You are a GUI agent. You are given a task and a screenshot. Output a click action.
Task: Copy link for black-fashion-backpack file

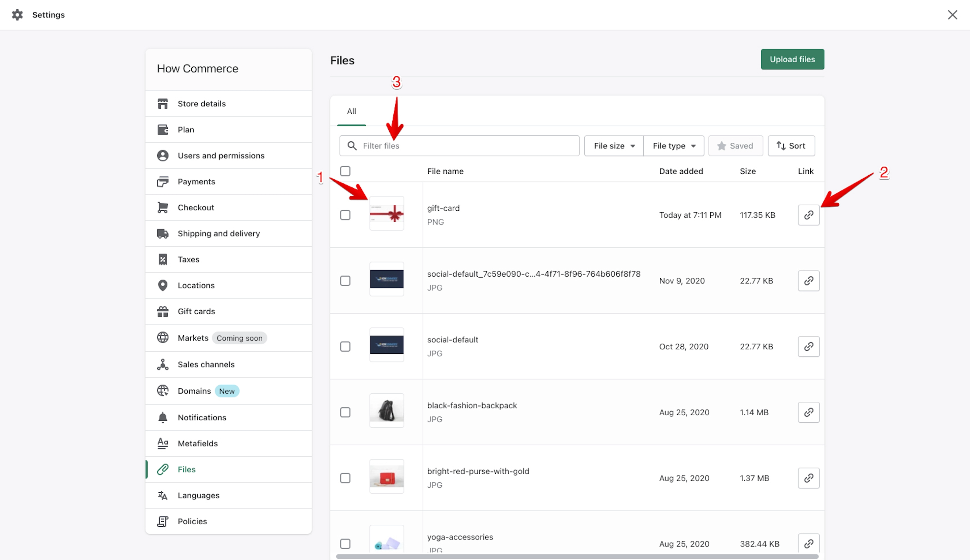tap(809, 412)
